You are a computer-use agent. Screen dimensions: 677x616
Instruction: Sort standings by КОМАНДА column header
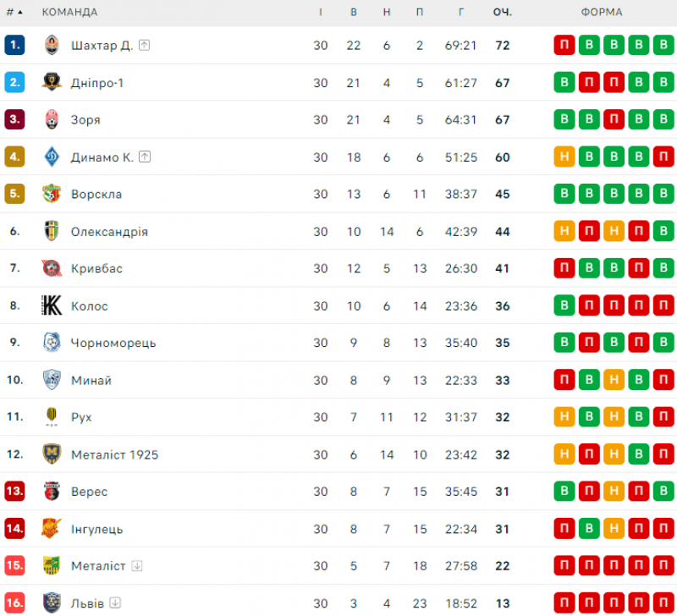point(69,13)
